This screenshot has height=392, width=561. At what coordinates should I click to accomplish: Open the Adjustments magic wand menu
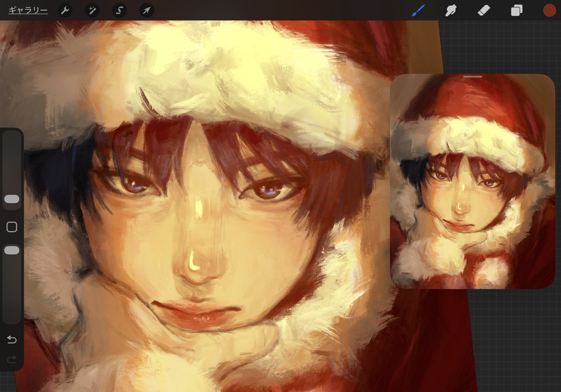tap(92, 10)
